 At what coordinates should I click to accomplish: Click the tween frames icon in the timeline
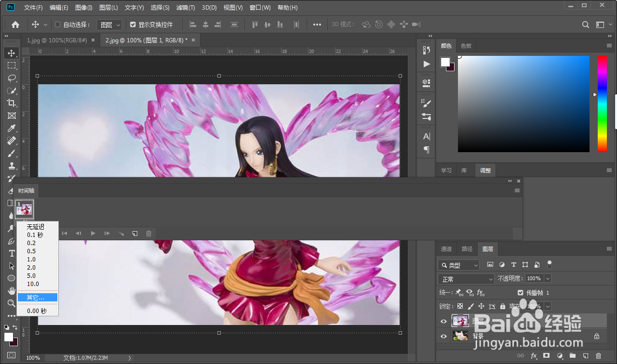(121, 234)
